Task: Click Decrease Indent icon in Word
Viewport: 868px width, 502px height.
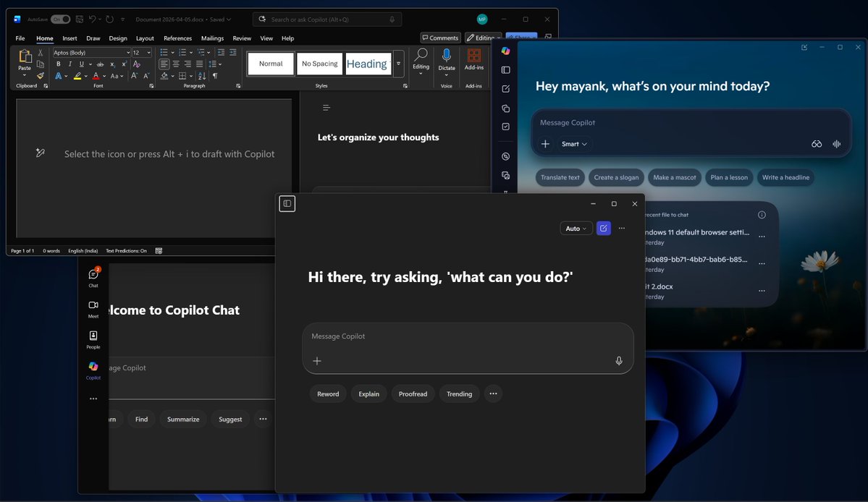Action: tap(221, 53)
